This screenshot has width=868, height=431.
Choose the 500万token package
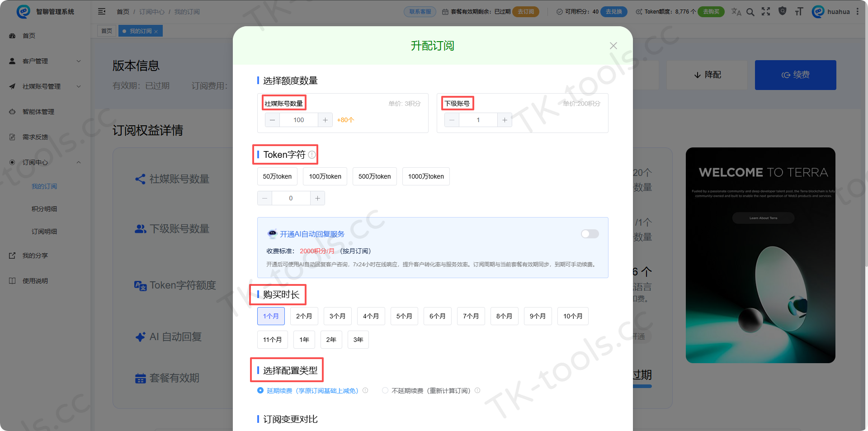point(375,176)
